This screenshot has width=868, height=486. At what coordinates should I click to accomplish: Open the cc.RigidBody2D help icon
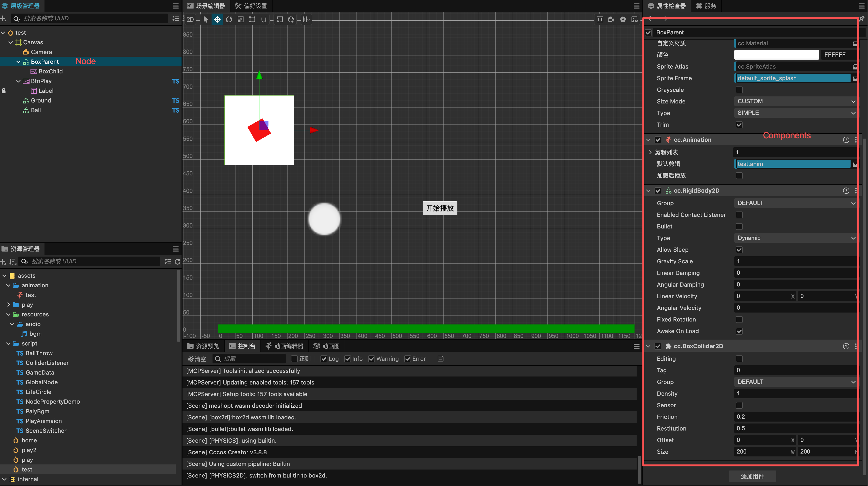[x=846, y=191]
